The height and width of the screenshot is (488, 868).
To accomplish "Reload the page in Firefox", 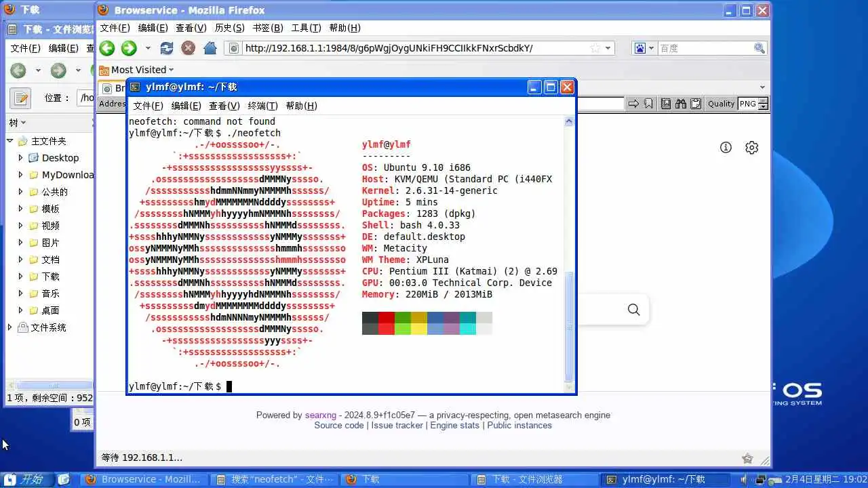I will (x=166, y=48).
